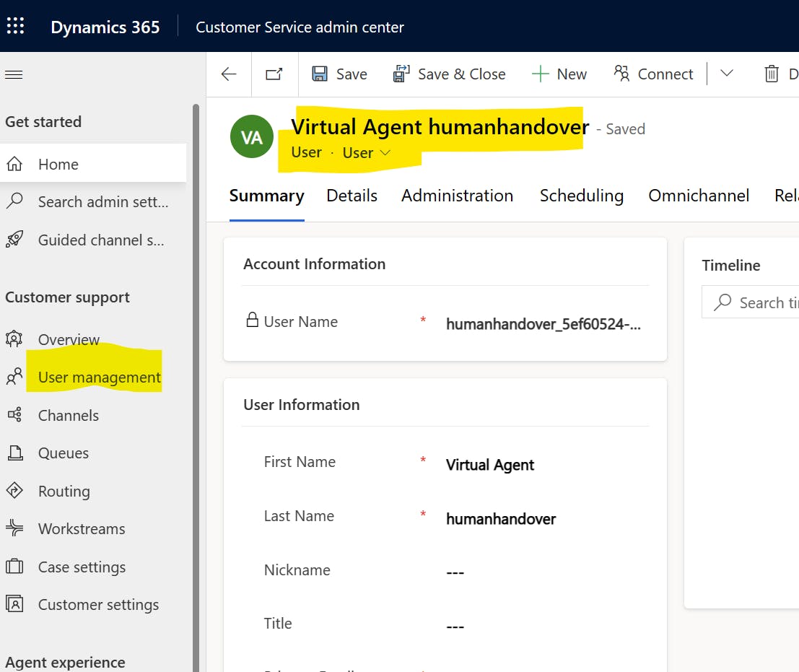Go back using the left arrow
799x672 pixels.
pyautogui.click(x=229, y=74)
